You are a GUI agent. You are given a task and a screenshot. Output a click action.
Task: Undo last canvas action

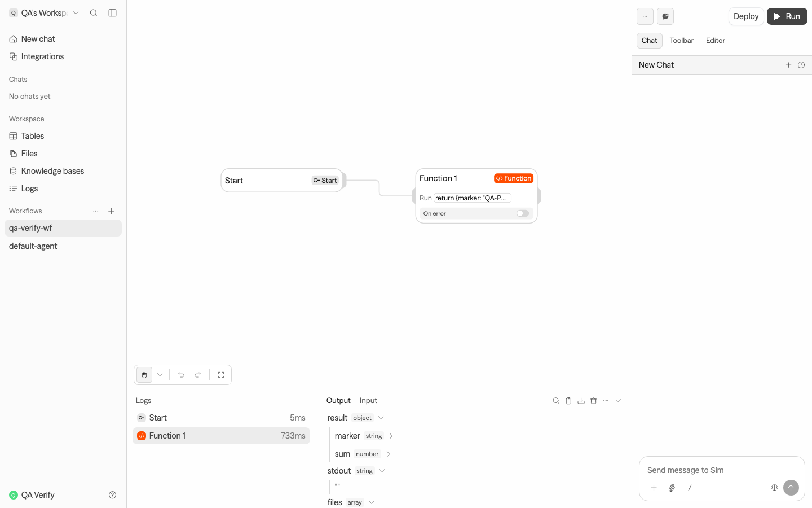click(x=181, y=375)
